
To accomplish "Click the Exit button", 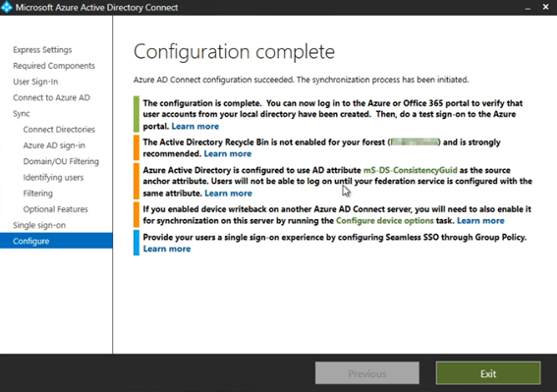I will [488, 373].
